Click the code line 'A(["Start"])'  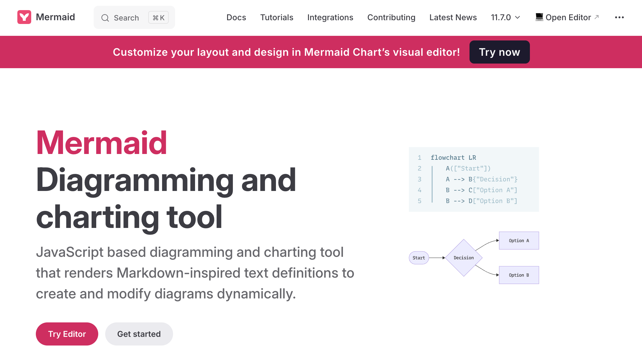468,168
